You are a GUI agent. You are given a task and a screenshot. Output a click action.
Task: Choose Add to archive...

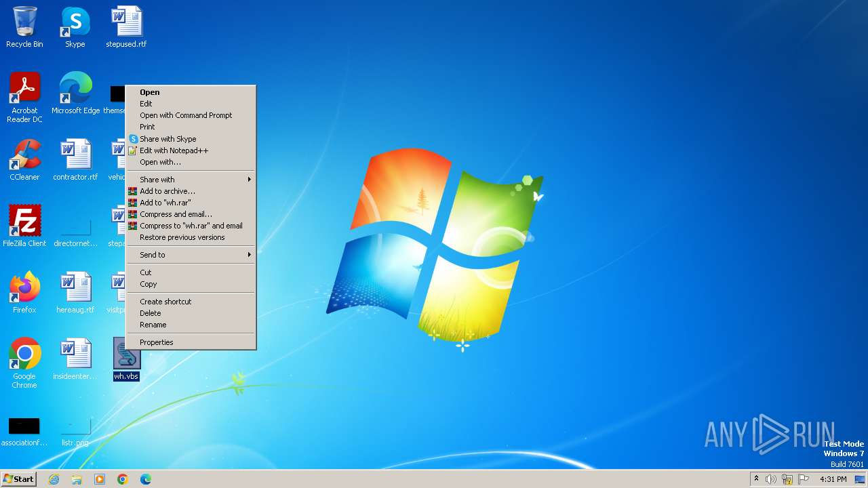tap(191, 191)
